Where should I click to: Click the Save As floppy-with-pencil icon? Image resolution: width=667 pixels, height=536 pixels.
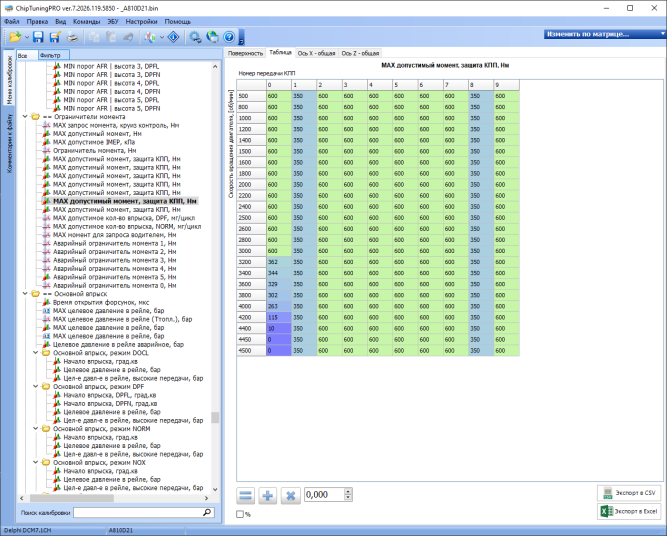click(x=55, y=37)
